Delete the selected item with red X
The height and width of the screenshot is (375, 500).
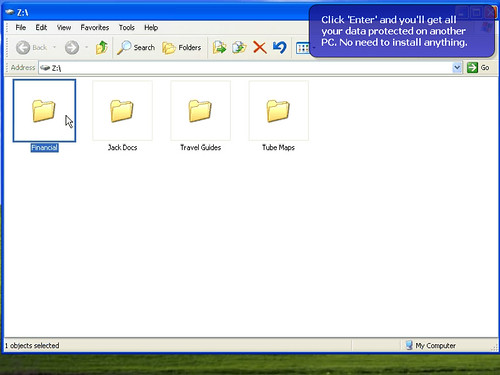(x=260, y=48)
